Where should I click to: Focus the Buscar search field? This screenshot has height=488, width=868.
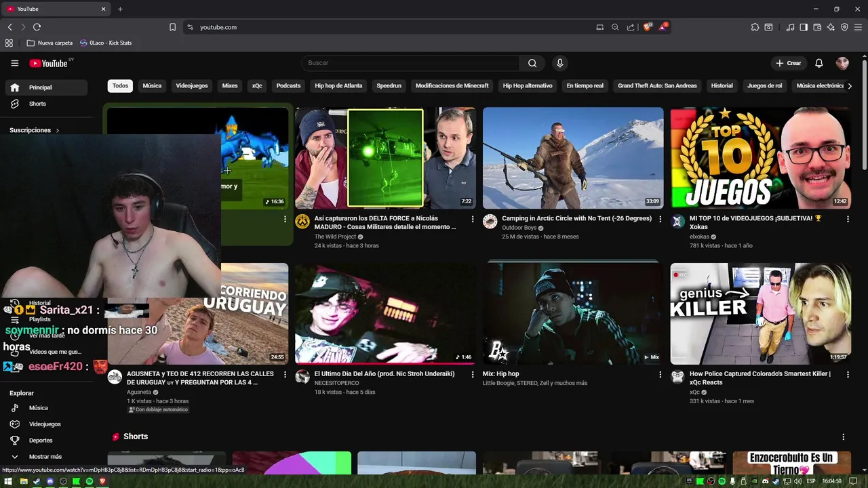click(410, 63)
